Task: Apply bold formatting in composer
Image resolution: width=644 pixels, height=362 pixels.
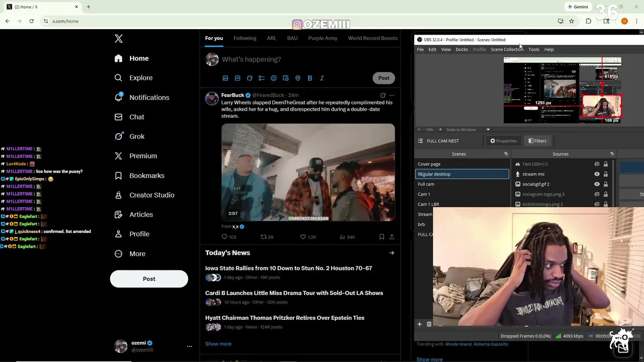Action: (310, 78)
